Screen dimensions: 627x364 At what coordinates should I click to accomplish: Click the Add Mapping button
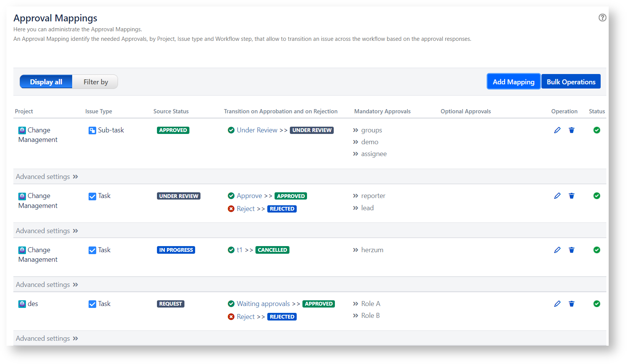(513, 82)
